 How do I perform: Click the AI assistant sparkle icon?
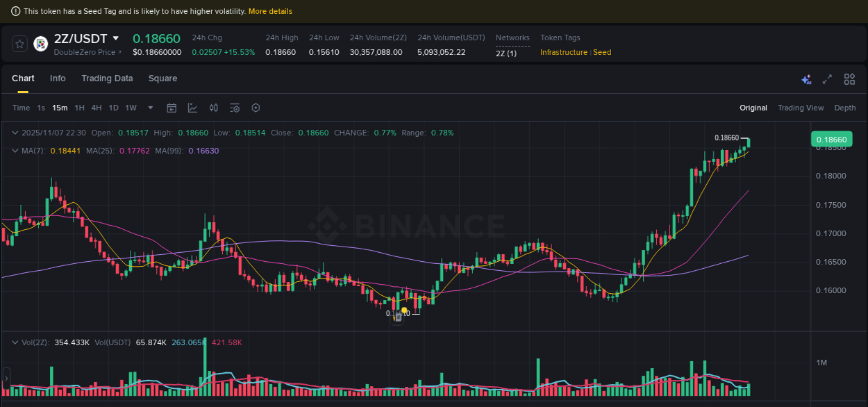pyautogui.click(x=806, y=80)
